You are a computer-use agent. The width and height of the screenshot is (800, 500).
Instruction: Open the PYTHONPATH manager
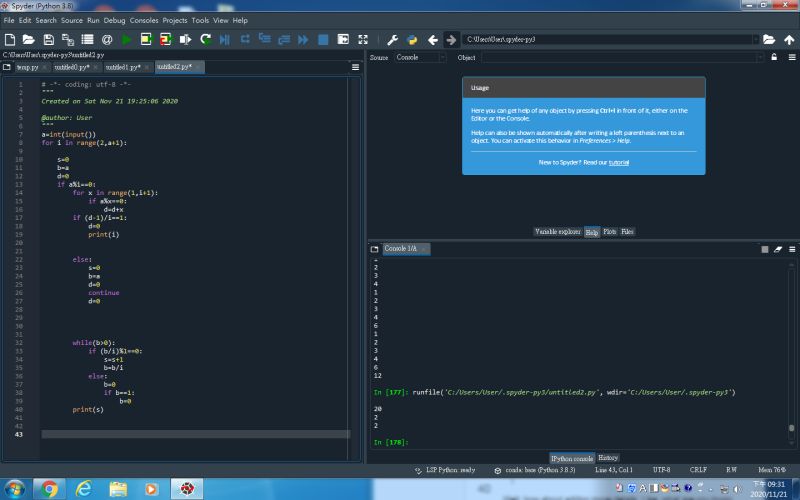[412, 39]
